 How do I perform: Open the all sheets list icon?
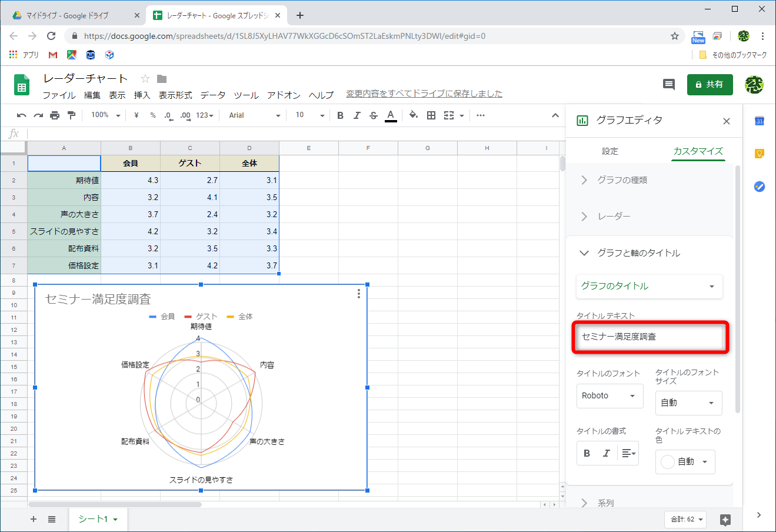coord(52,519)
